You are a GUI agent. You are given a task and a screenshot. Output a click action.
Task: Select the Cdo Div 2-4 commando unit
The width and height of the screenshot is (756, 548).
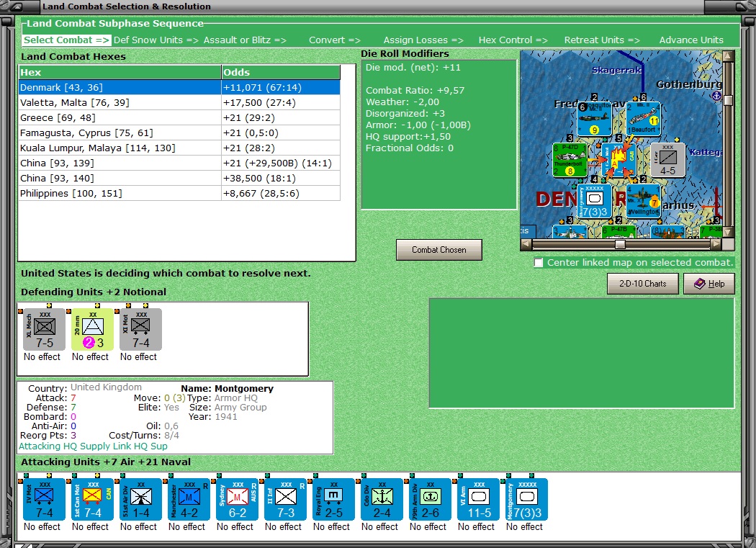pos(382,499)
